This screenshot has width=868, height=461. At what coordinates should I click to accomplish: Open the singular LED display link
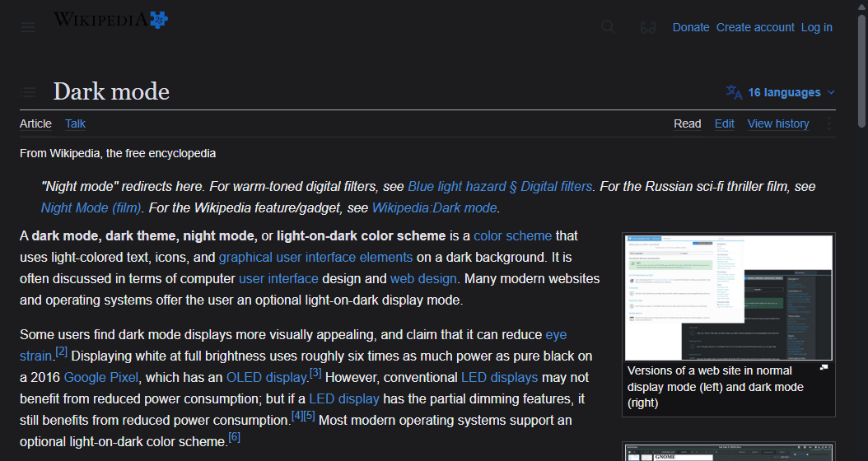(x=343, y=399)
